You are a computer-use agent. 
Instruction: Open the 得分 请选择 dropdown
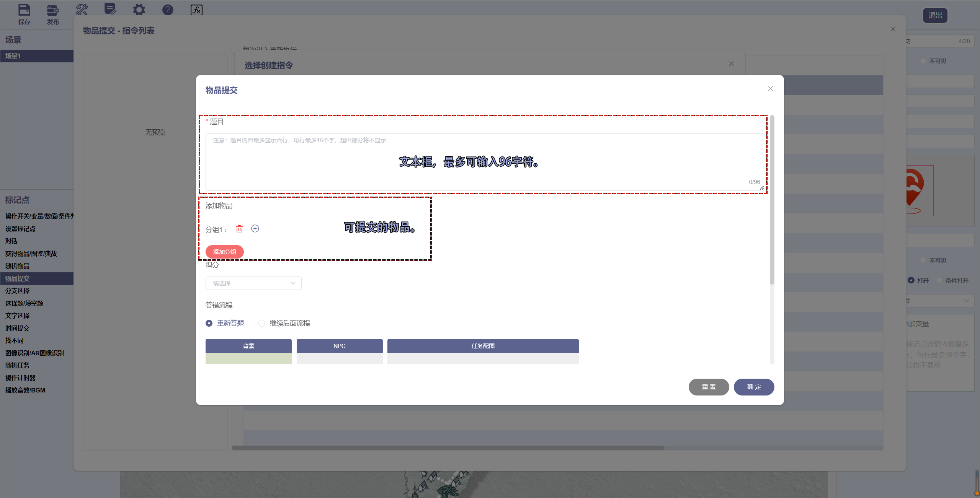[x=253, y=283]
